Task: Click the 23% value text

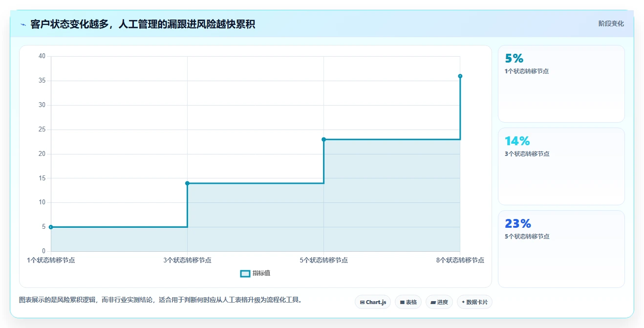Action: 518,224
